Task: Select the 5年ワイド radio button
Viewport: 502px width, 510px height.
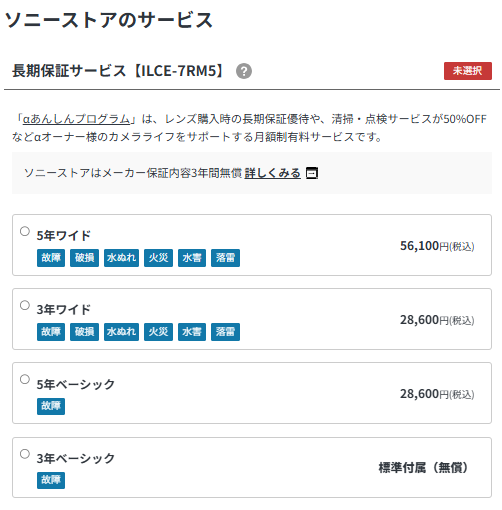Action: coord(25,231)
